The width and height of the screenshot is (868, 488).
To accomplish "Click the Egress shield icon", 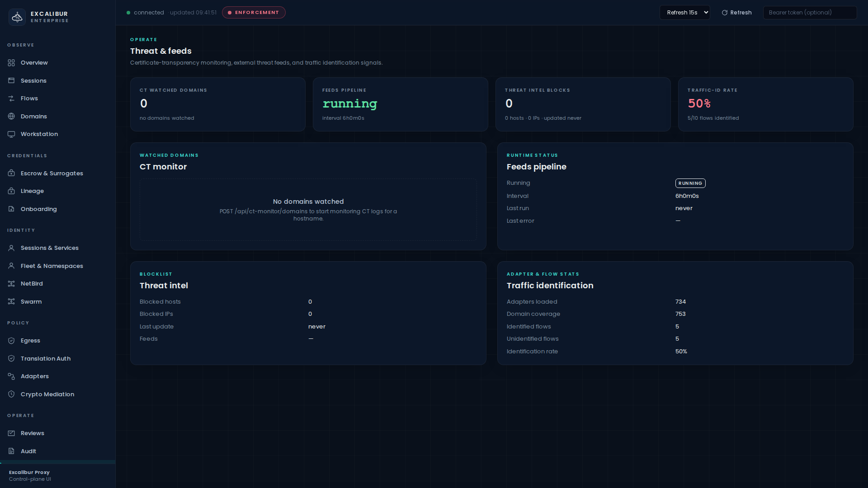I will click(11, 341).
